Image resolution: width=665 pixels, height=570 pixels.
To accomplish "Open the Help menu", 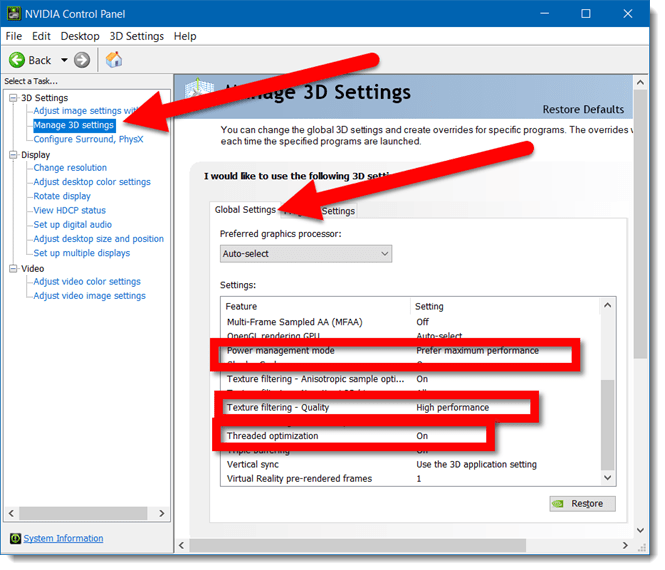I will tap(185, 36).
